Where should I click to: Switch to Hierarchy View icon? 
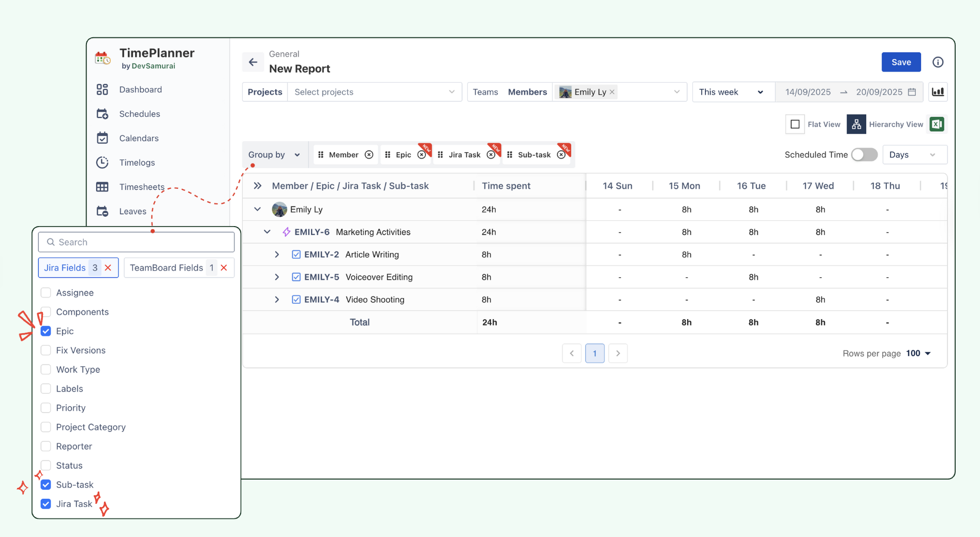point(856,124)
